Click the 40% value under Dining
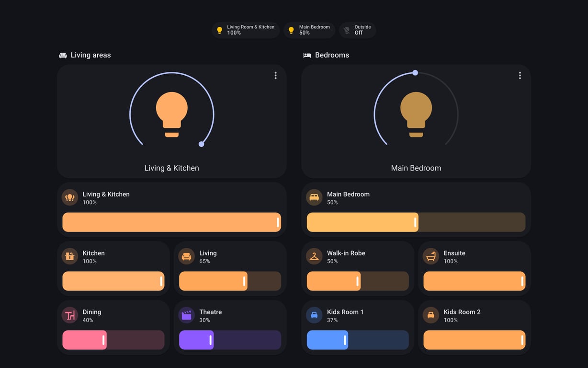The image size is (588, 368). [88, 320]
